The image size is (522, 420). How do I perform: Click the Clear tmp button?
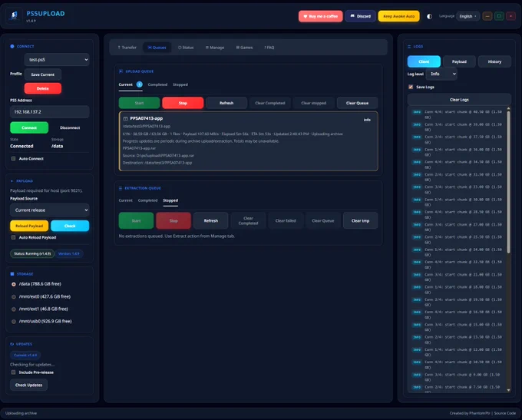click(361, 220)
